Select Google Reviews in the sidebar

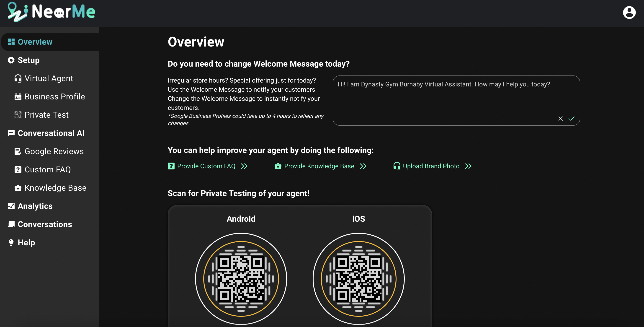(x=54, y=151)
